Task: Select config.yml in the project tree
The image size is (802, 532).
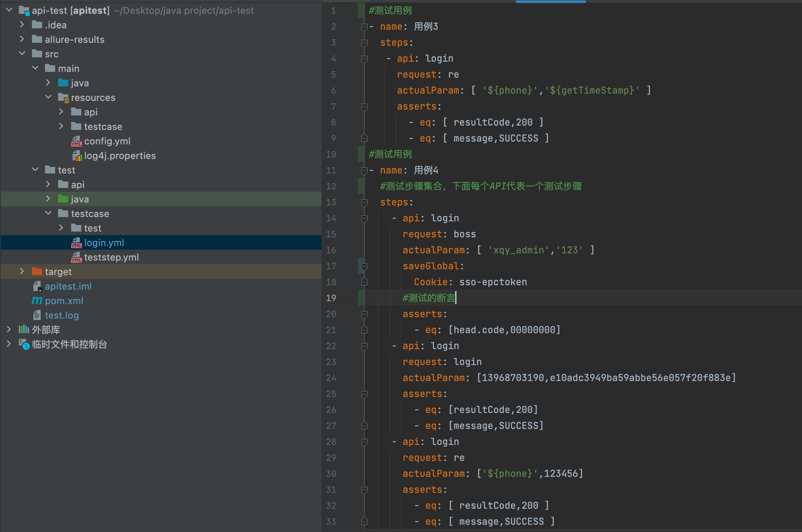Action: pyautogui.click(x=161, y=141)
